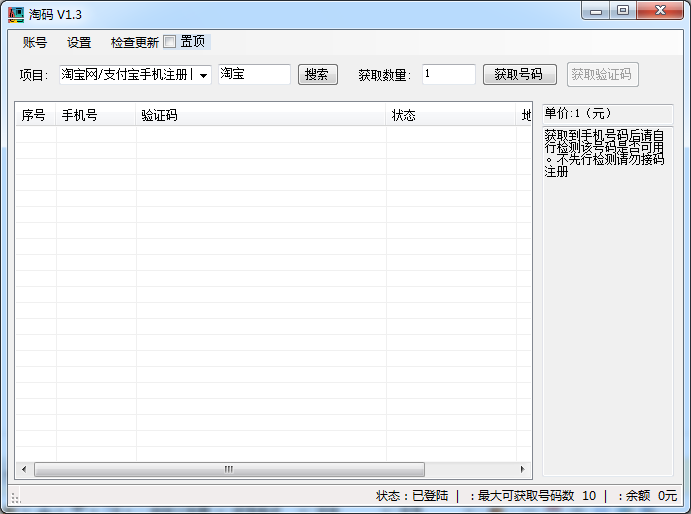Expand the 项目 dropdown list

point(203,75)
